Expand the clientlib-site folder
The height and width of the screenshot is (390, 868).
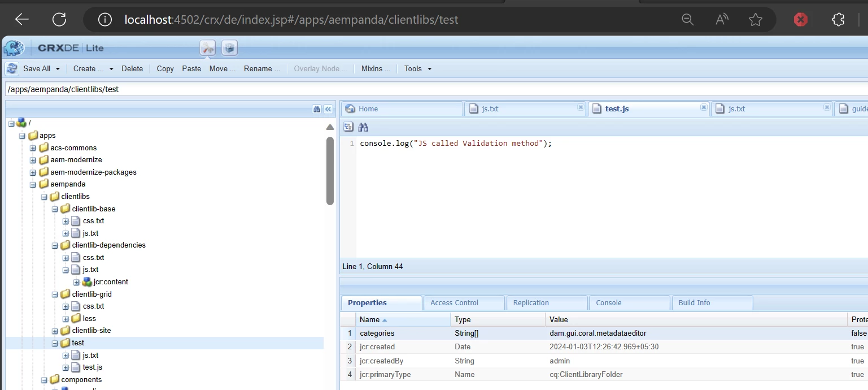coord(55,331)
